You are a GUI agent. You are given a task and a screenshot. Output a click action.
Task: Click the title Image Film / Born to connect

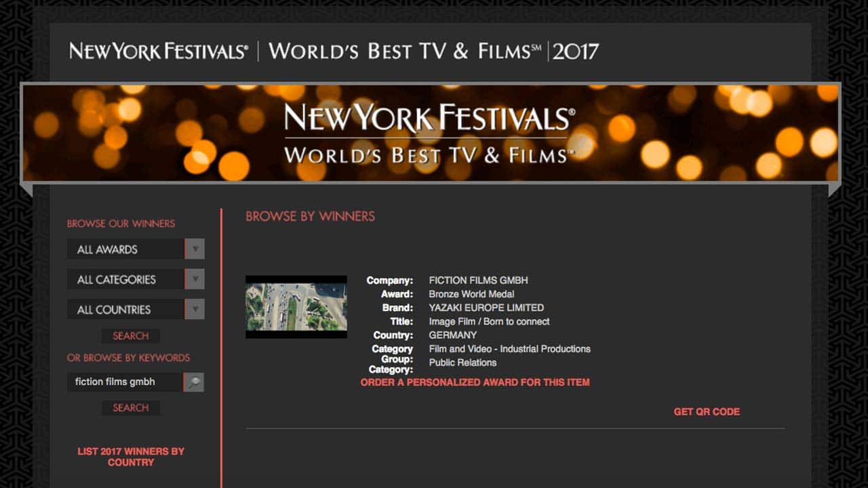pyautogui.click(x=489, y=321)
